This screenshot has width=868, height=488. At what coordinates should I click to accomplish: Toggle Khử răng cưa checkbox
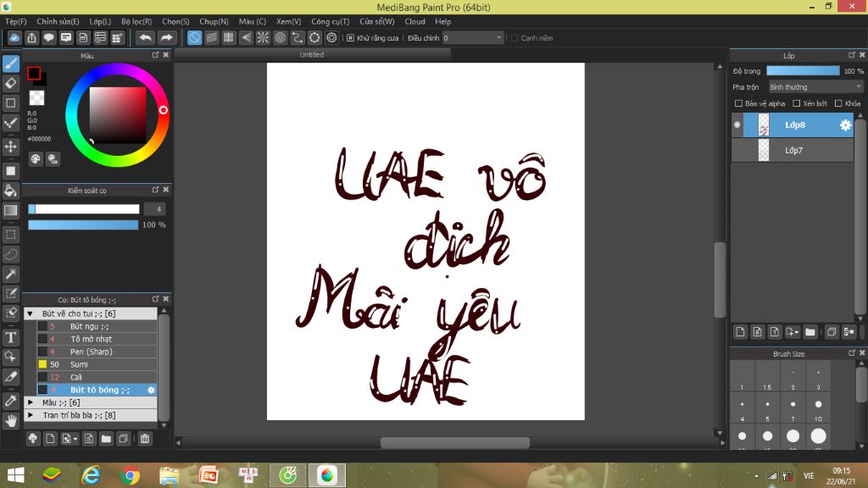click(x=350, y=38)
